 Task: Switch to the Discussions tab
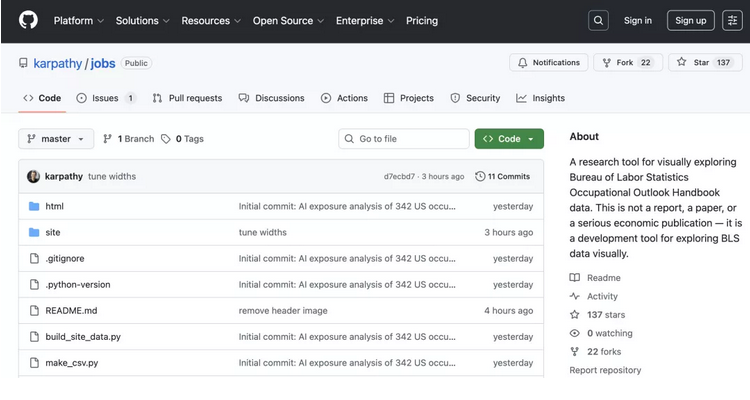tap(271, 98)
